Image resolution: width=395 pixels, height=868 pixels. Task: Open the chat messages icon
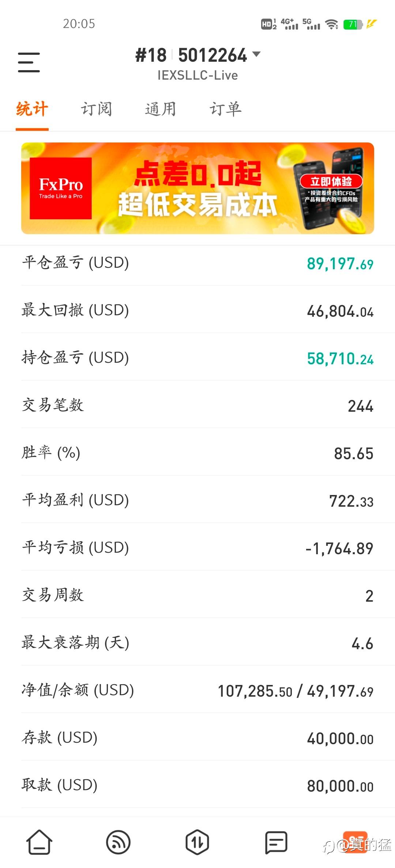[276, 842]
